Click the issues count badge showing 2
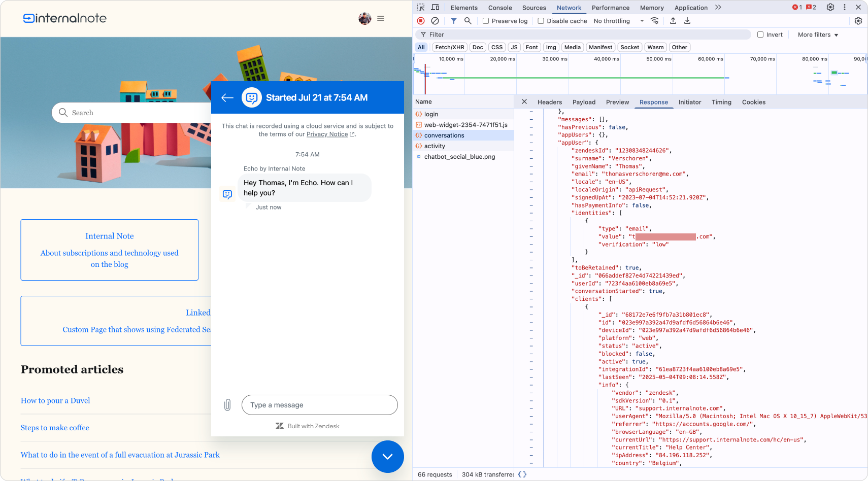 (811, 7)
